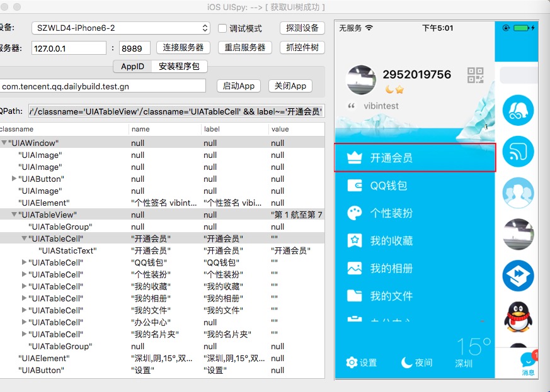Click the 抓控件树 button
The image size is (550, 392).
[302, 47]
